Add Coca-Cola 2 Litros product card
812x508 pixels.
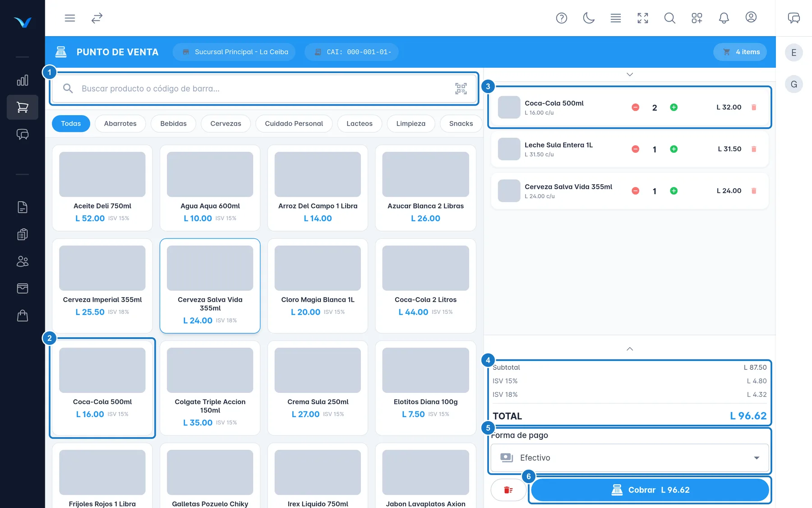(425, 286)
